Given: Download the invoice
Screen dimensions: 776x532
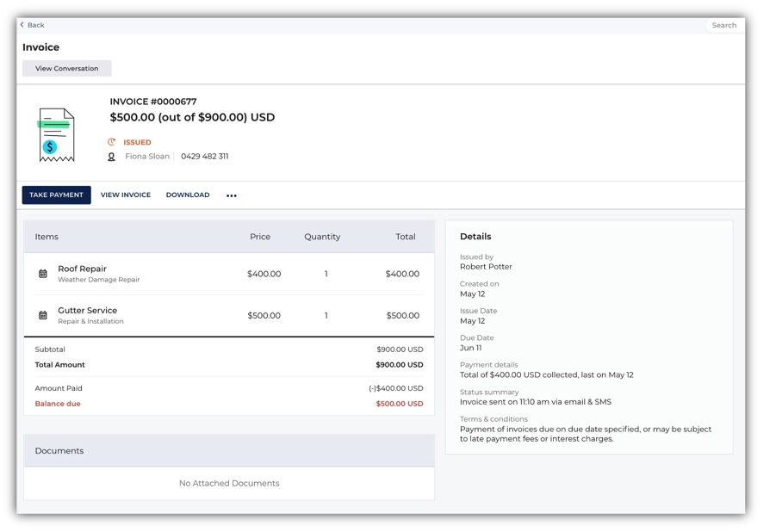Looking at the screenshot, I should 188,195.
